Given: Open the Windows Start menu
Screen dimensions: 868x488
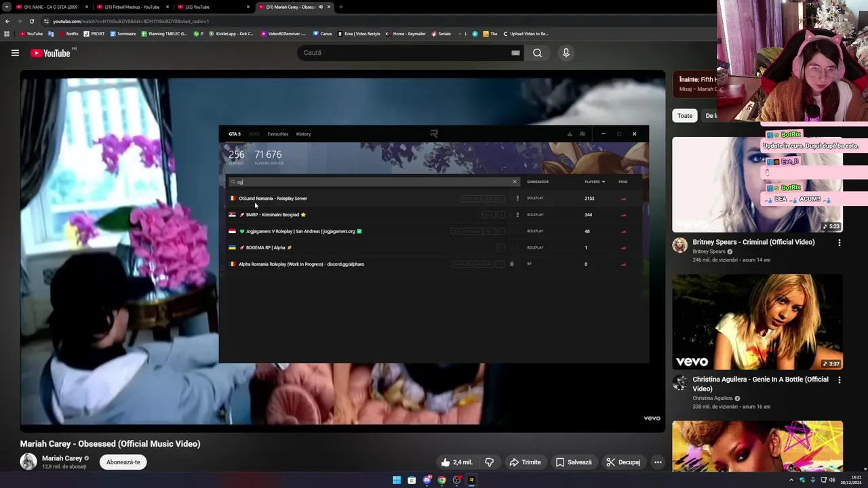Looking at the screenshot, I should 397,480.
